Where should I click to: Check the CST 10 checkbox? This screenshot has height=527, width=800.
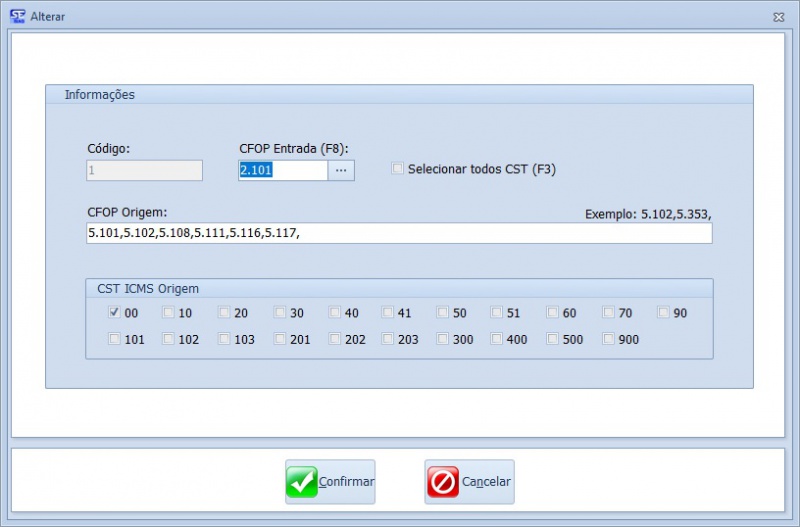(169, 313)
